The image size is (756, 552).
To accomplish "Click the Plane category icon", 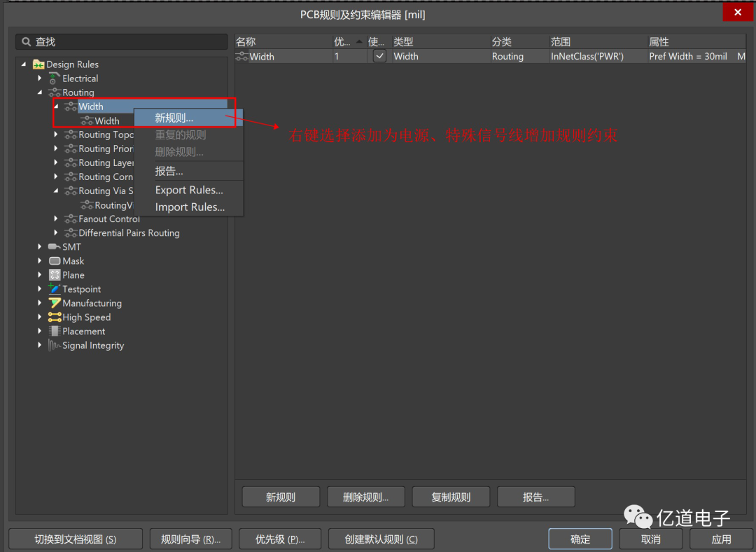I will point(55,275).
